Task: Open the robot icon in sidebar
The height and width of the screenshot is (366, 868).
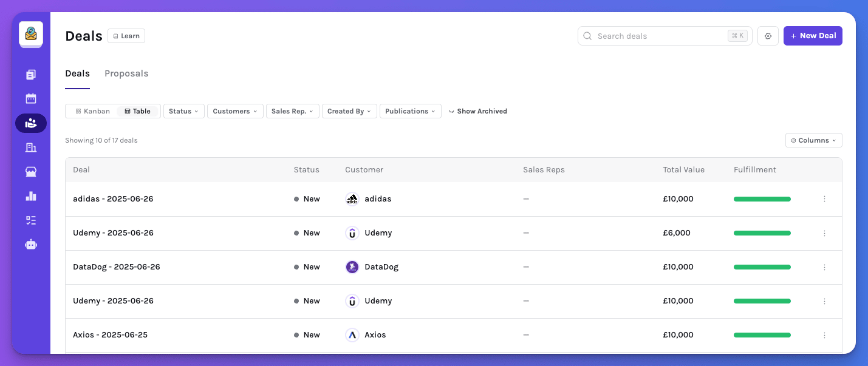Action: click(31, 245)
